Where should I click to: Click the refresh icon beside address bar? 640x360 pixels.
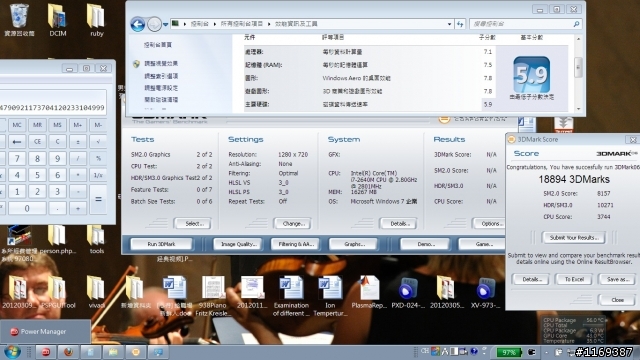click(x=460, y=24)
